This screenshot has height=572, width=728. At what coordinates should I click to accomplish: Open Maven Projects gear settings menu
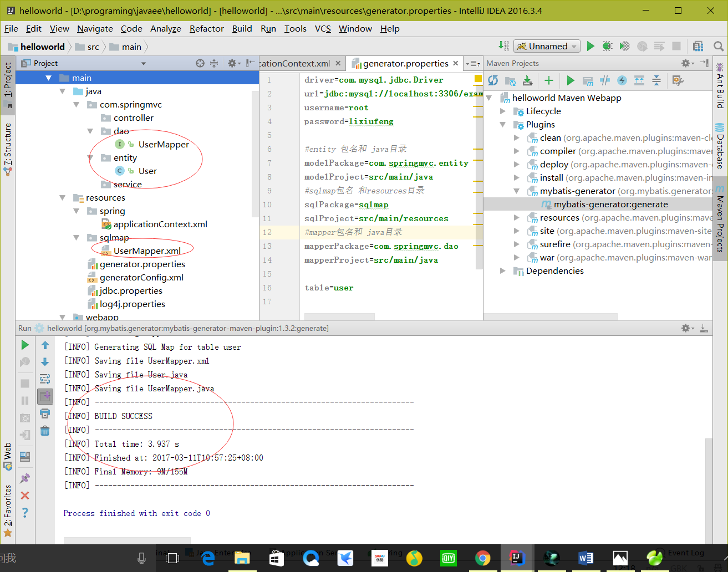click(688, 63)
